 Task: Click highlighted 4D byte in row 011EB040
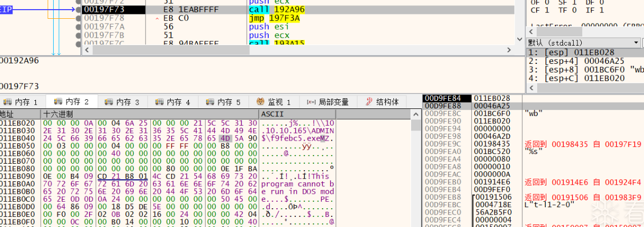(x=224, y=138)
